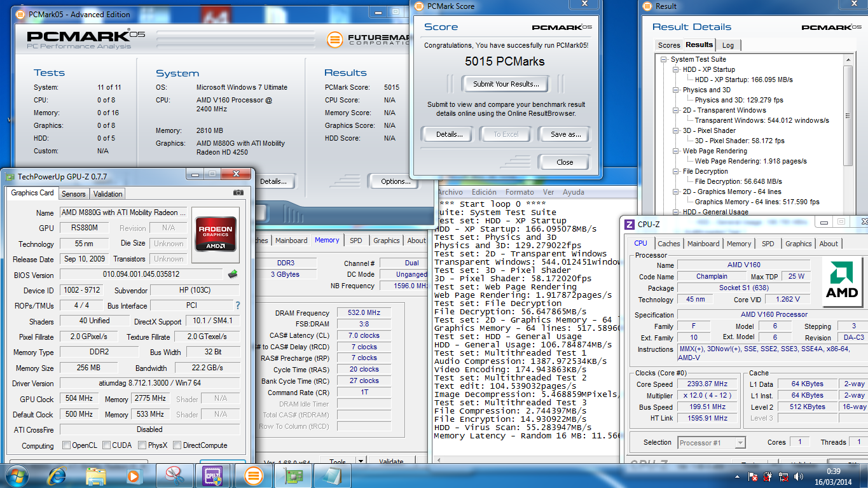Click CPU-Z title bar Z icon

pyautogui.click(x=630, y=224)
